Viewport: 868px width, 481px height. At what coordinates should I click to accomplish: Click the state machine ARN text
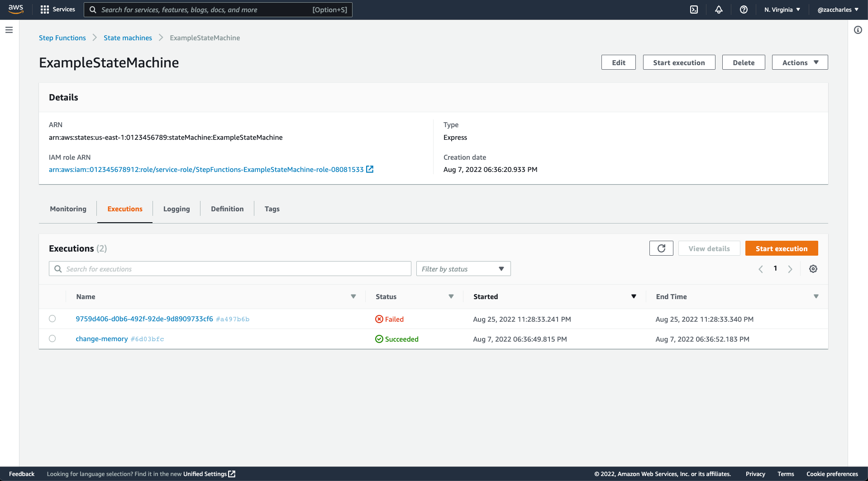pos(166,137)
